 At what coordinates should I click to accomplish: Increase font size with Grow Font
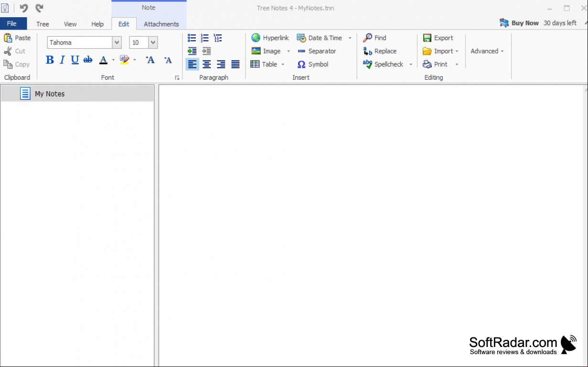tap(150, 60)
